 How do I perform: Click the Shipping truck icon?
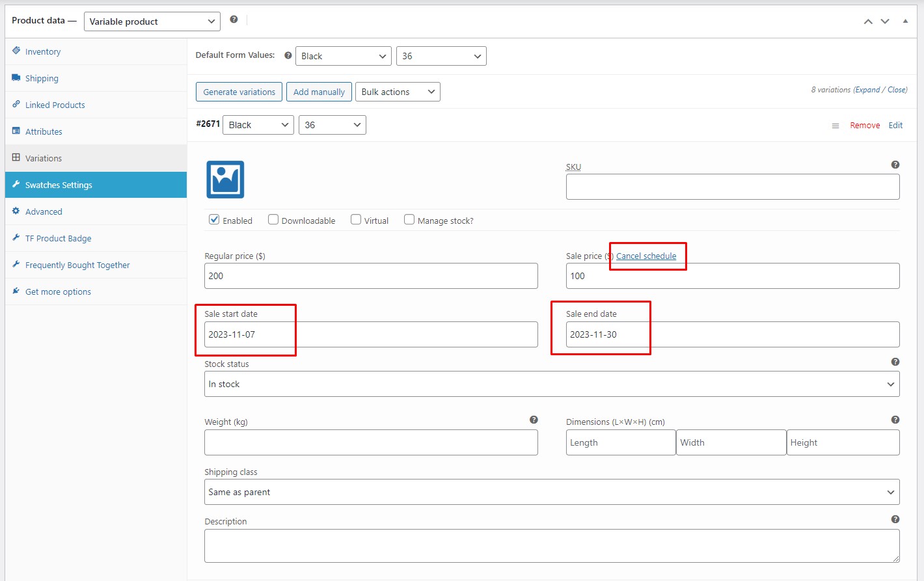(16, 77)
